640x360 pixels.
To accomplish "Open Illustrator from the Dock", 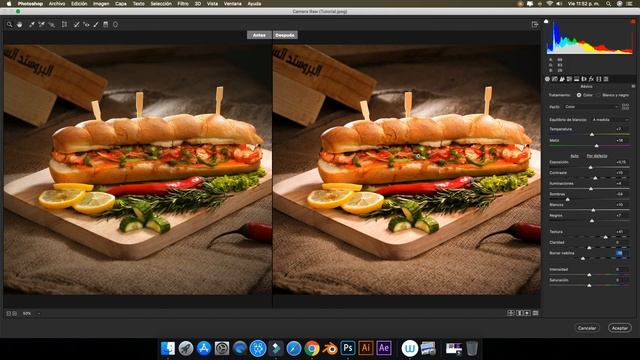I will click(366, 348).
